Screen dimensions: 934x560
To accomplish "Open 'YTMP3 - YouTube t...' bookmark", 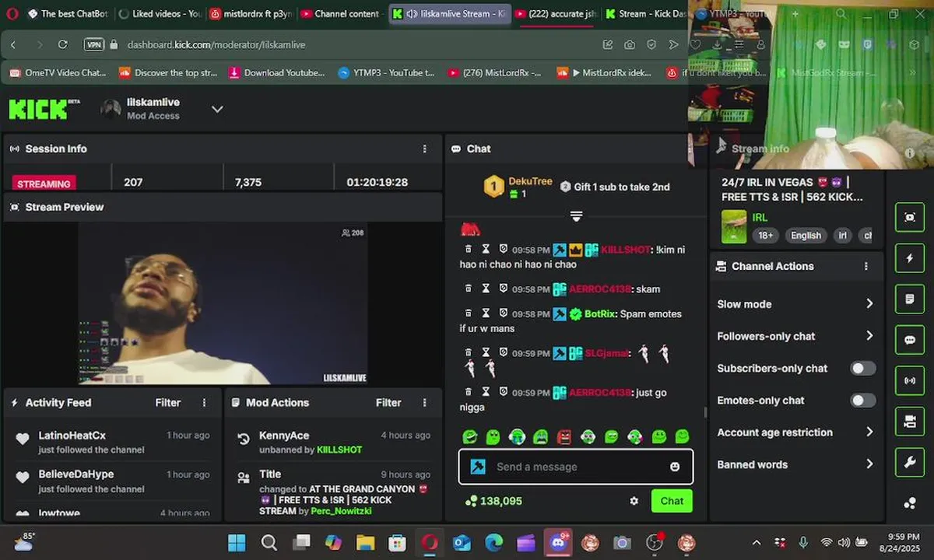I will point(386,72).
